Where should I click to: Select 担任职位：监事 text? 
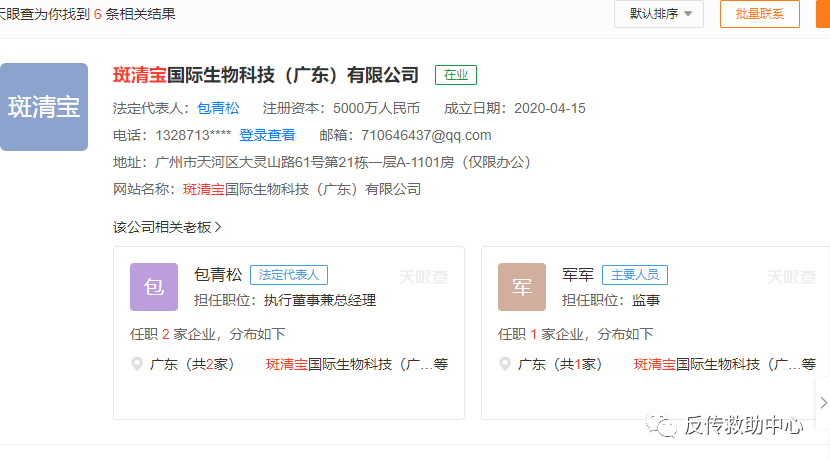611,300
